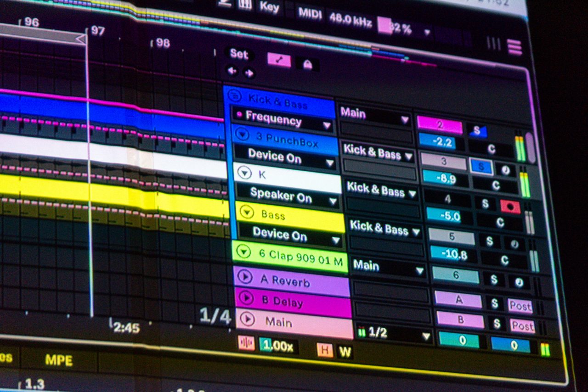Click the Set locator button

pyautogui.click(x=239, y=54)
